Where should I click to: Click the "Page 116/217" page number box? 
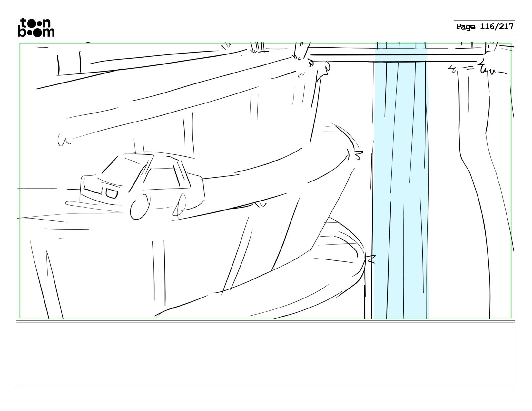coord(484,27)
